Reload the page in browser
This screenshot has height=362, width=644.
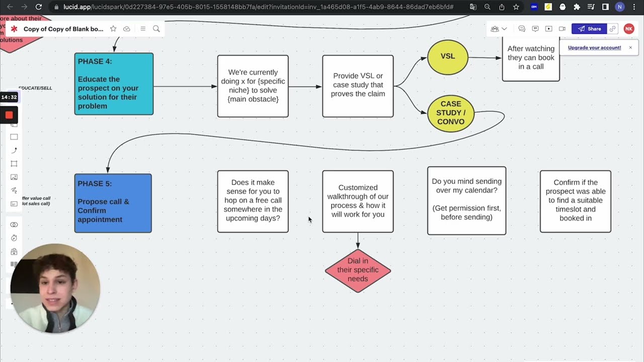[x=39, y=7]
